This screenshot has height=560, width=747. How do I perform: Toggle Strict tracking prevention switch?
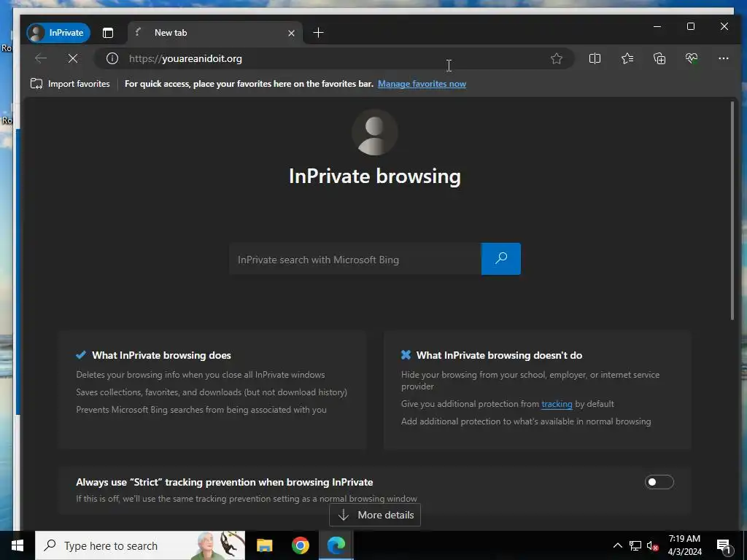[x=659, y=482]
